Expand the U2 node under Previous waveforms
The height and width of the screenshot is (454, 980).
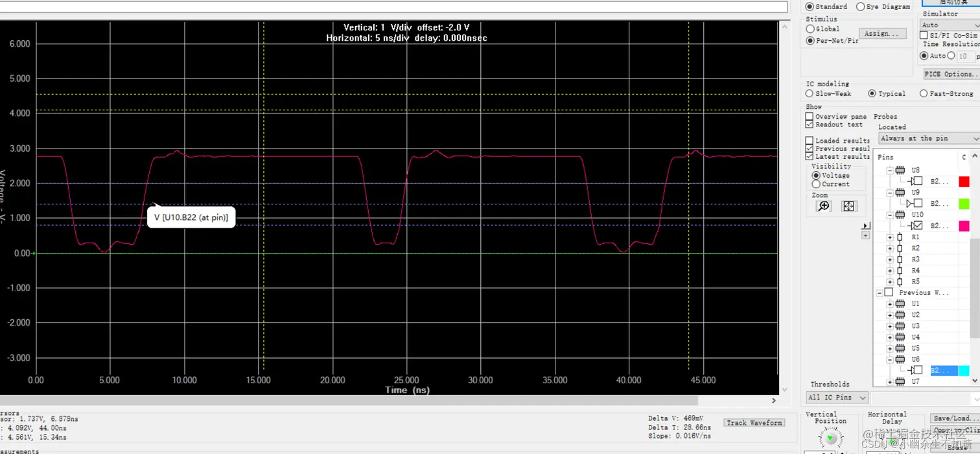pyautogui.click(x=890, y=315)
